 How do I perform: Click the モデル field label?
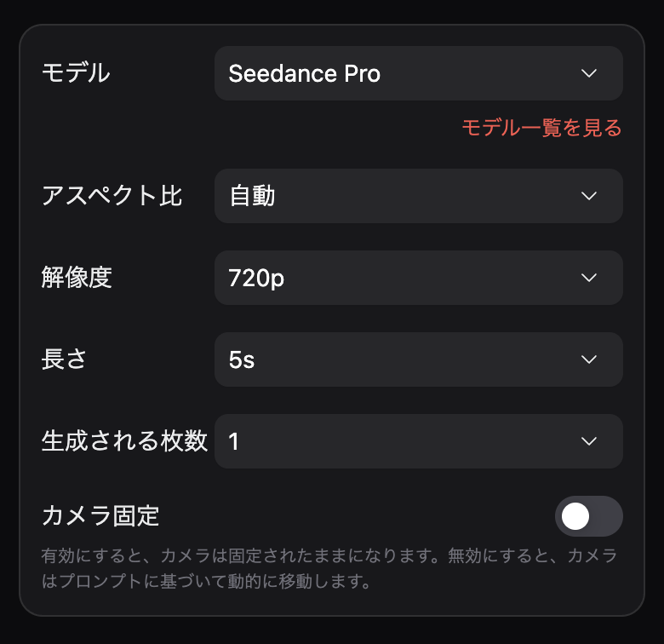point(76,73)
